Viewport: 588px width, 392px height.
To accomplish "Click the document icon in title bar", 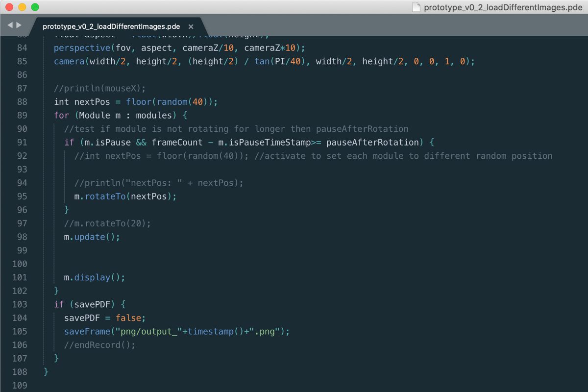I will (416, 7).
